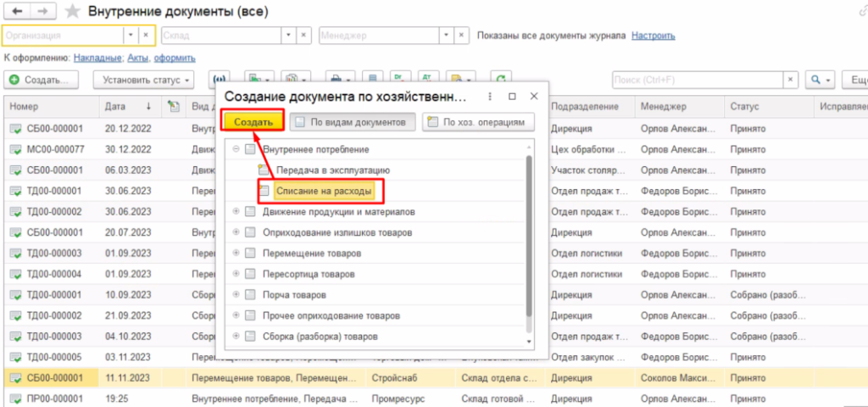Select Передача в эксплуатацию item
This screenshot has width=868, height=407.
tap(332, 170)
